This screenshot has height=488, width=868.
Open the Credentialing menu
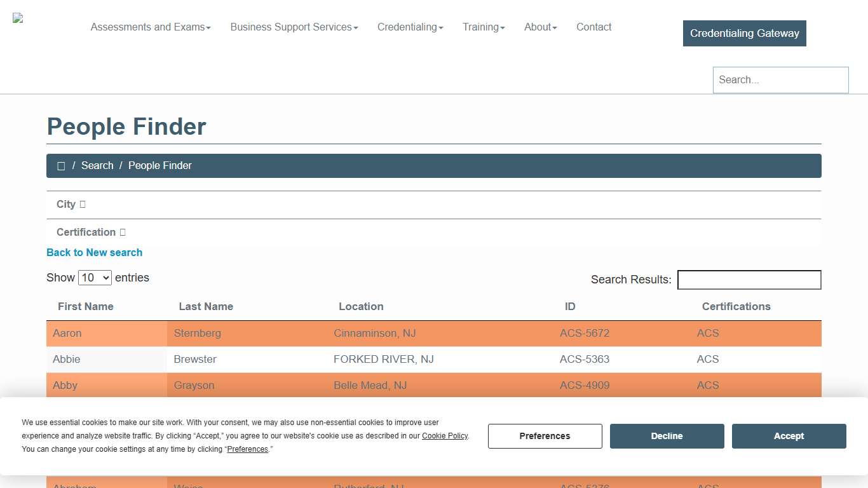(409, 27)
